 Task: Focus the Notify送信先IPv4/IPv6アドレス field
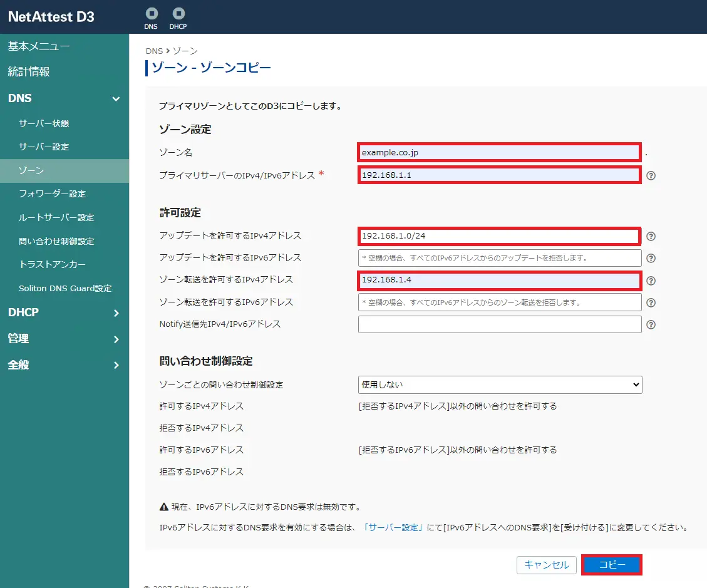[x=500, y=324]
